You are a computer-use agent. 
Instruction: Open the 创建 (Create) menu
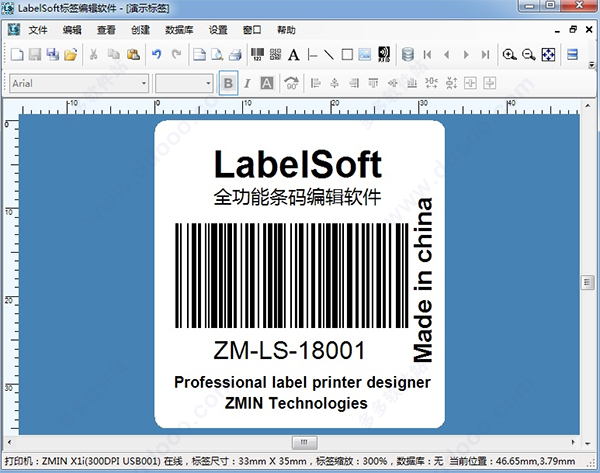(x=140, y=30)
